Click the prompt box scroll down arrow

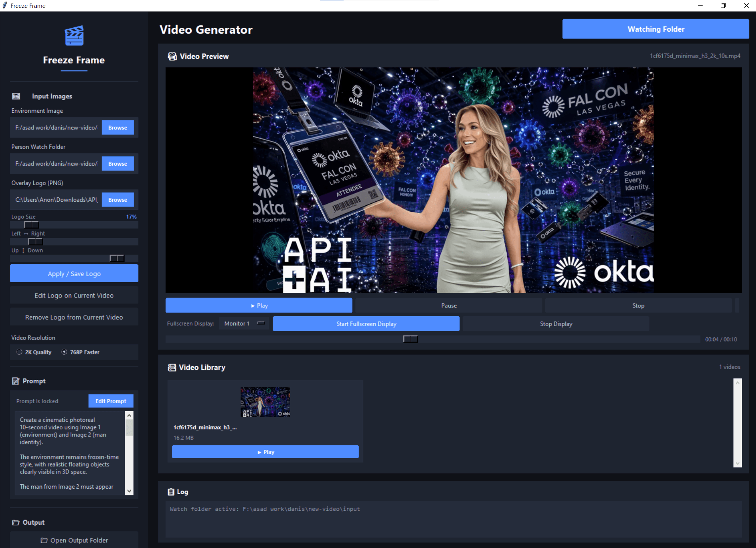[x=129, y=491]
